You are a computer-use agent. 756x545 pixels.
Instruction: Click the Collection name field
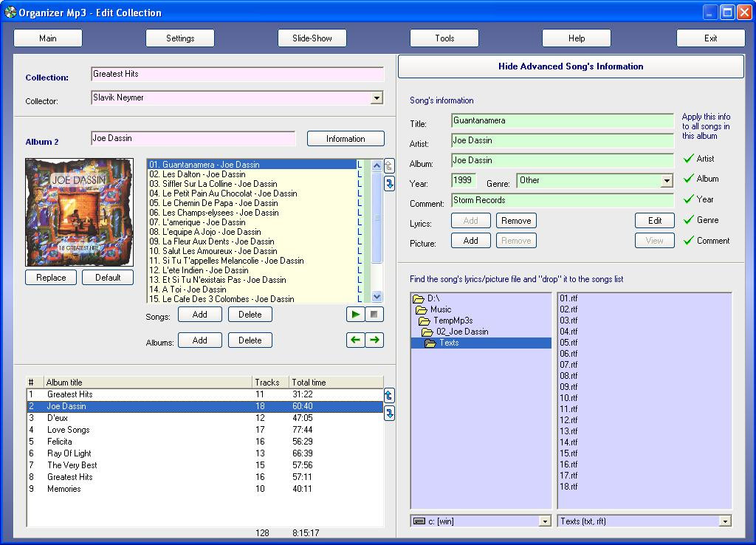point(237,75)
